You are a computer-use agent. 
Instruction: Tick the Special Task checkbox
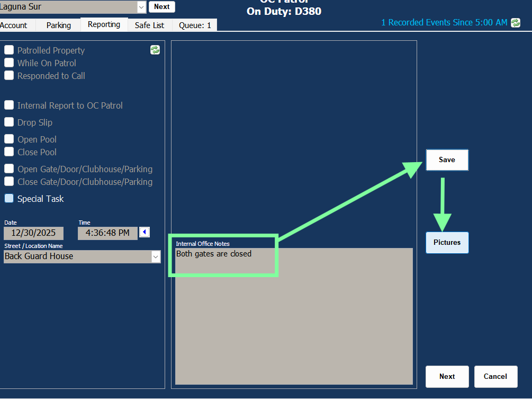tap(9, 199)
